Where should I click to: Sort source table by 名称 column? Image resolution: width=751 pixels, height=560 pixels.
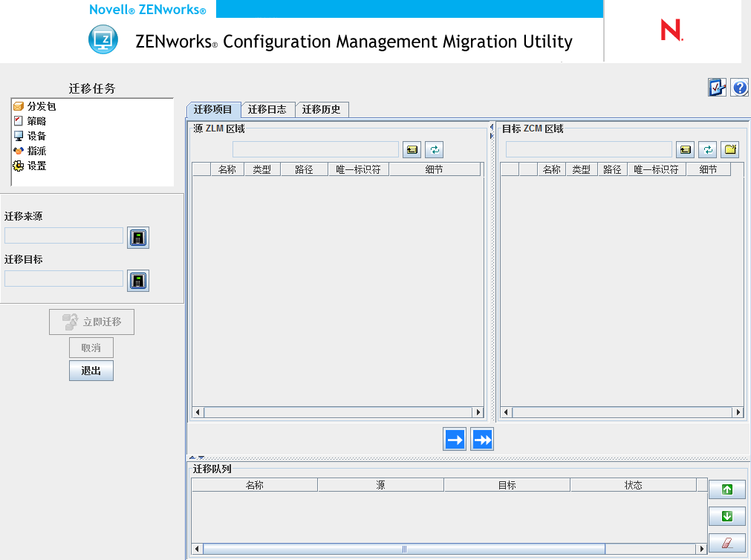point(227,169)
